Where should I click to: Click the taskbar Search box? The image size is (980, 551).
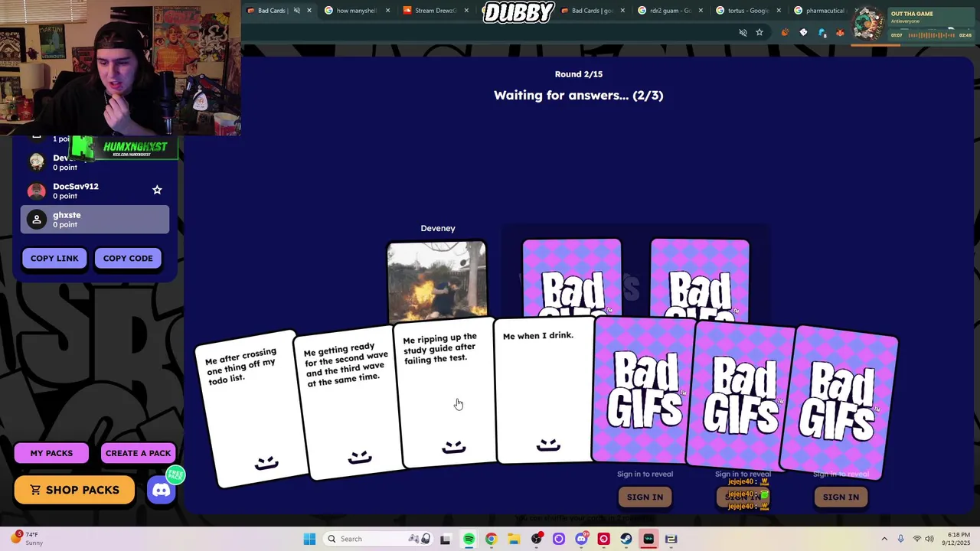tap(377, 539)
